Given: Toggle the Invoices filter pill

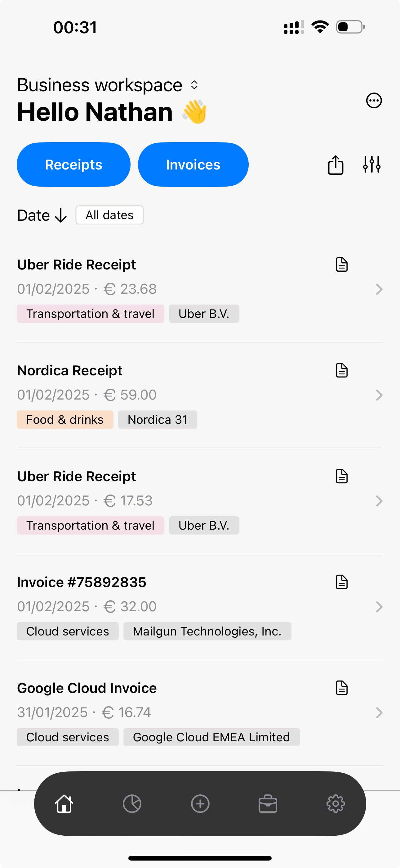Looking at the screenshot, I should click(193, 165).
